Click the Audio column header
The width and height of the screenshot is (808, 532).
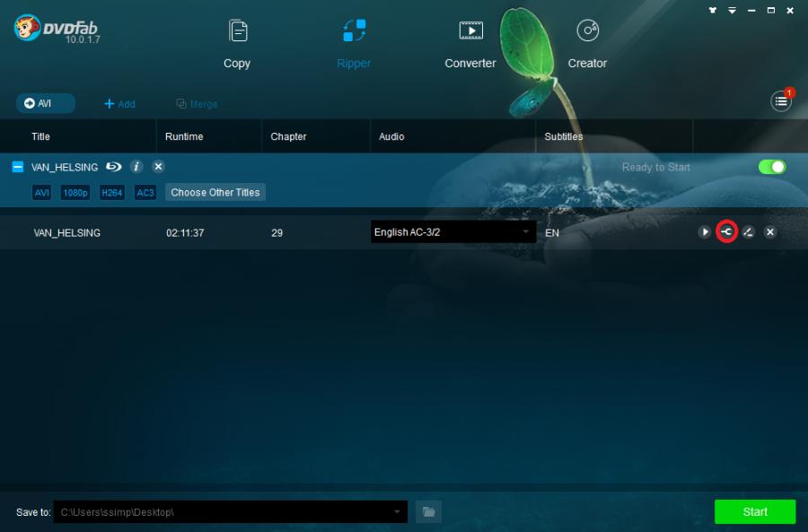[x=391, y=136]
